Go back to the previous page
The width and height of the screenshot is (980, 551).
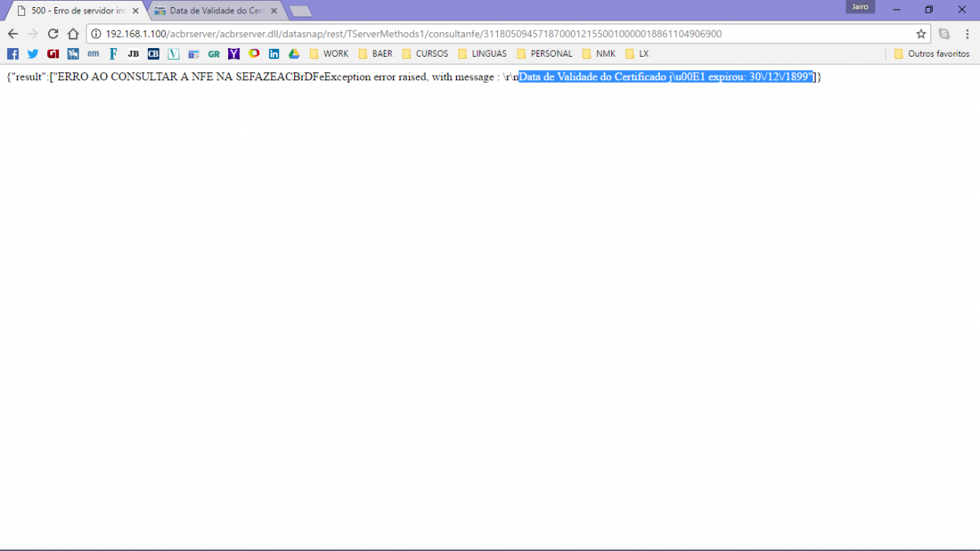click(x=13, y=34)
